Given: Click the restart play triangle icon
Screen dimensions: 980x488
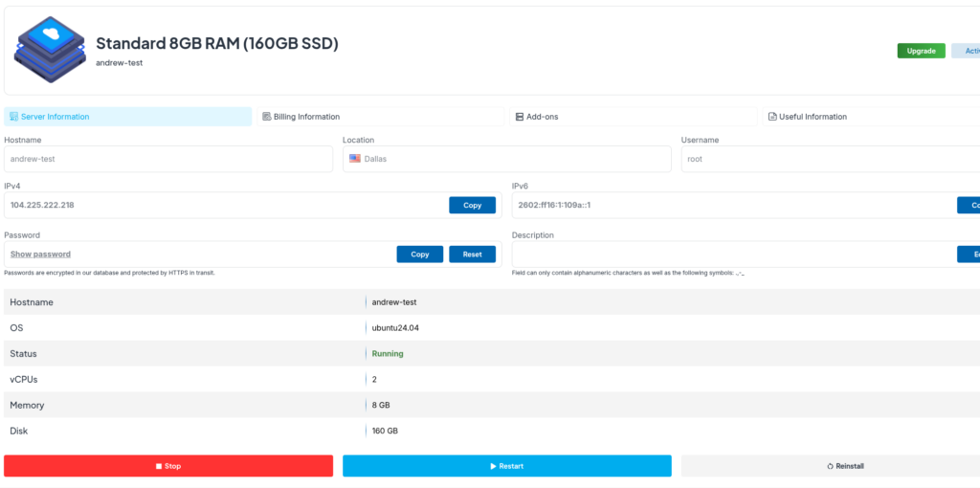Looking at the screenshot, I should 493,466.
